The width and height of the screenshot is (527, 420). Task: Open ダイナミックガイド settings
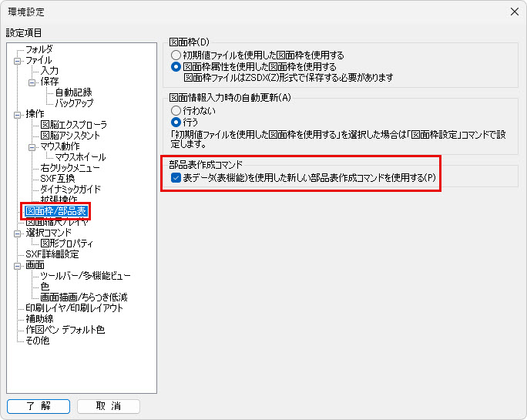(x=70, y=190)
